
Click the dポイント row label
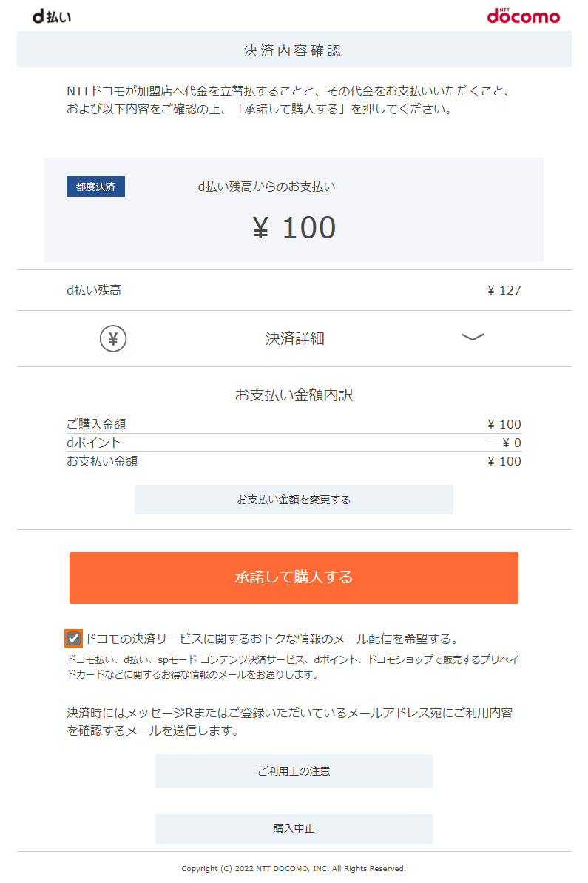(x=94, y=443)
